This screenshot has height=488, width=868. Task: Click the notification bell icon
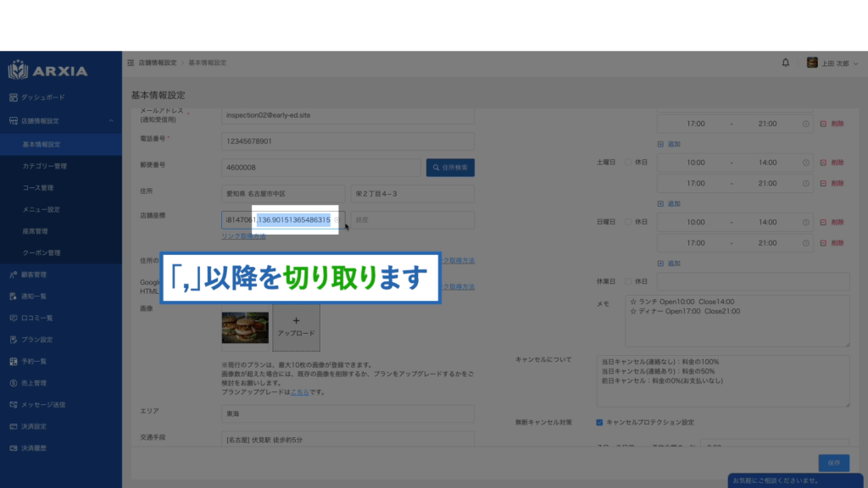tap(785, 63)
